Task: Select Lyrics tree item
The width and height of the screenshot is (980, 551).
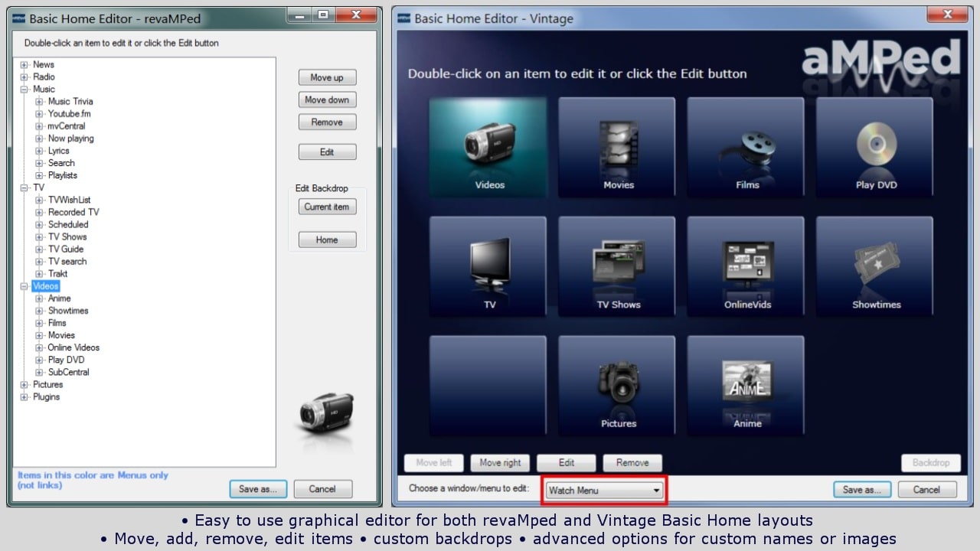Action: click(58, 151)
